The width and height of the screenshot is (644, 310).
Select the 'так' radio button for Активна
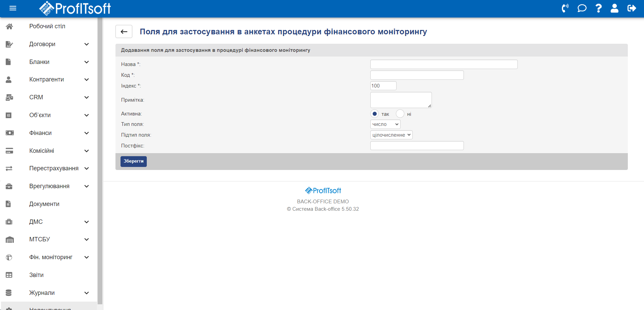(x=374, y=114)
